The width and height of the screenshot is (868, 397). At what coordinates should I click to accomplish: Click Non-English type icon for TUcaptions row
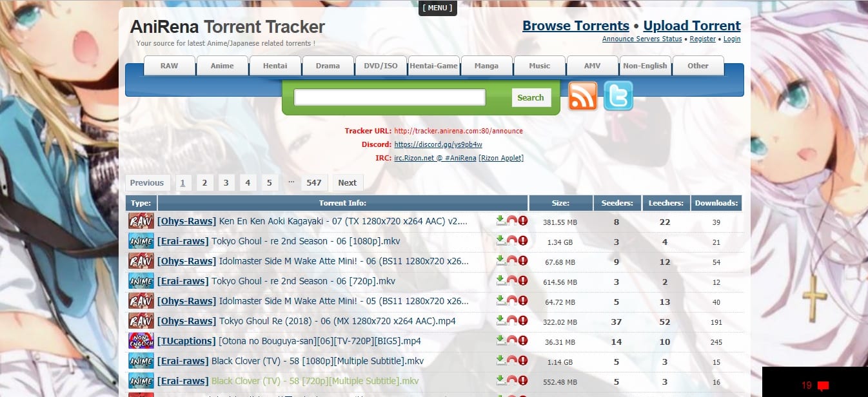tap(141, 341)
